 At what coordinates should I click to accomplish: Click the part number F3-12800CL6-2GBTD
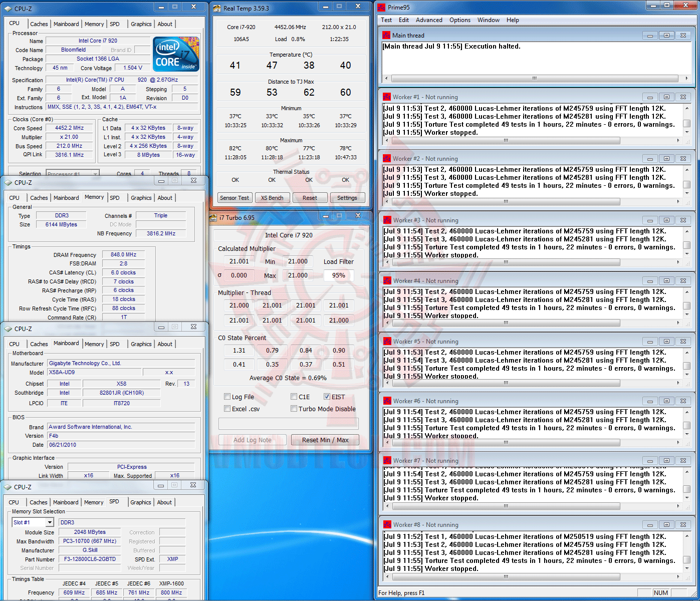tap(90, 559)
